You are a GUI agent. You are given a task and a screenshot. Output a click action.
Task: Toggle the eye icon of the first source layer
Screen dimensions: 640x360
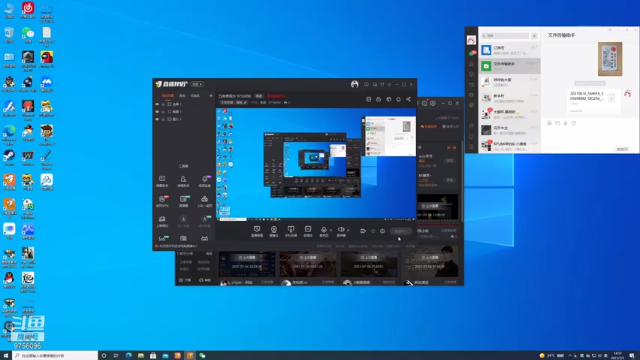[x=157, y=104]
